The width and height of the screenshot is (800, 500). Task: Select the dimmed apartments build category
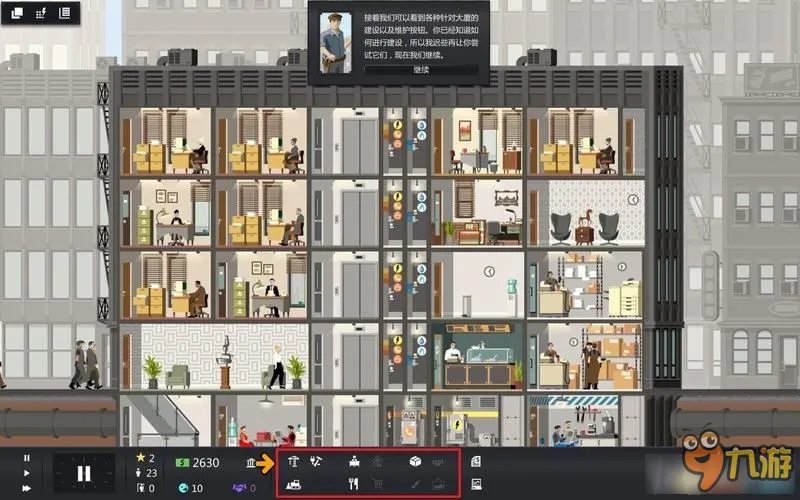tap(377, 462)
